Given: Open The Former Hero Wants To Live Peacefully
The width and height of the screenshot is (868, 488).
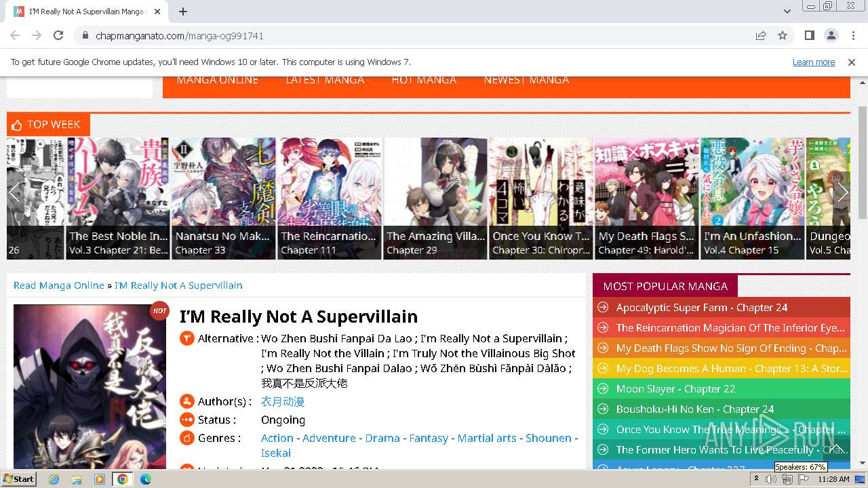Looking at the screenshot, I should 732,449.
